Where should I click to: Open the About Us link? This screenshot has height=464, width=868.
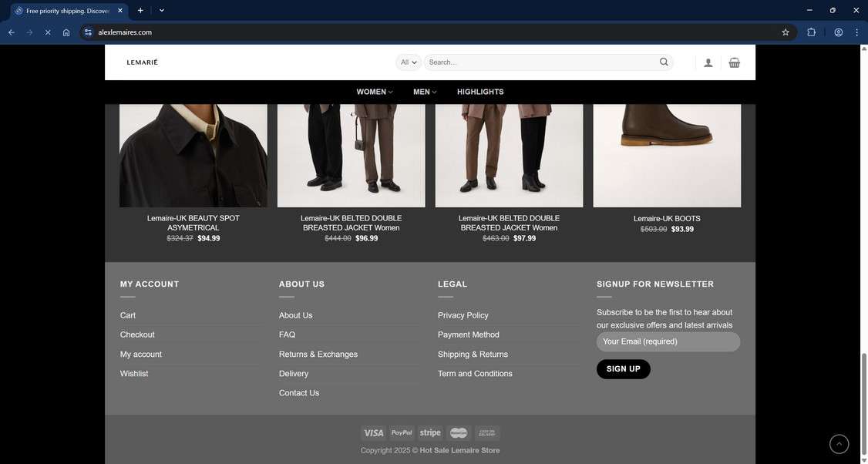click(295, 315)
